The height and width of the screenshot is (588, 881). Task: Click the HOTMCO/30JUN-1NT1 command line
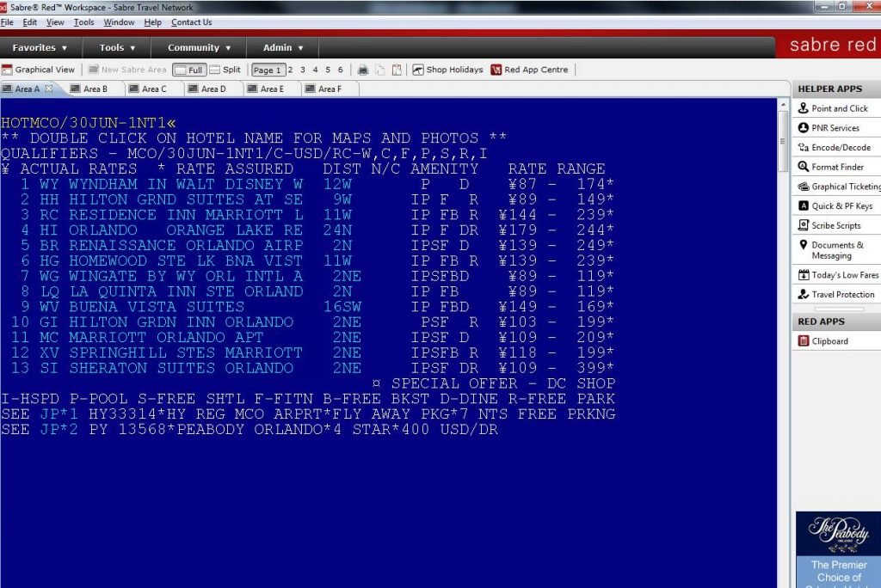tap(89, 123)
